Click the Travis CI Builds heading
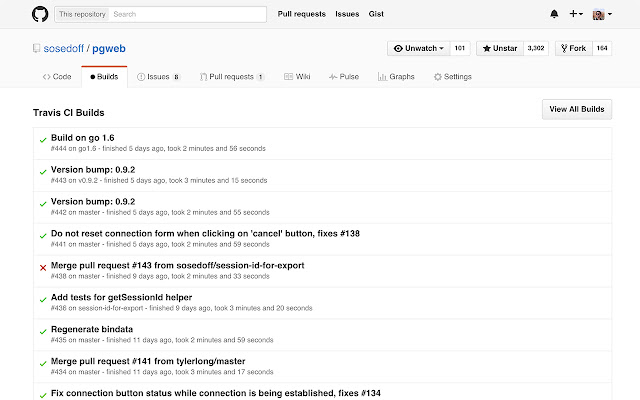 pyautogui.click(x=69, y=113)
